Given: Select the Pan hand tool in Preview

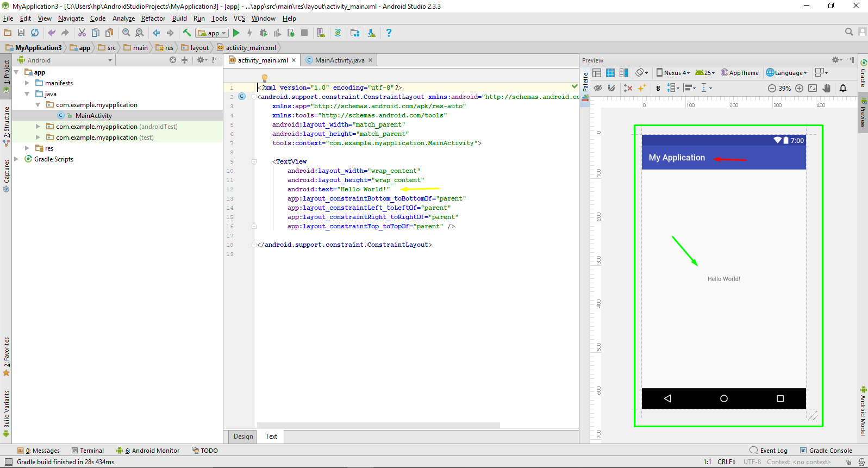Looking at the screenshot, I should (x=827, y=88).
